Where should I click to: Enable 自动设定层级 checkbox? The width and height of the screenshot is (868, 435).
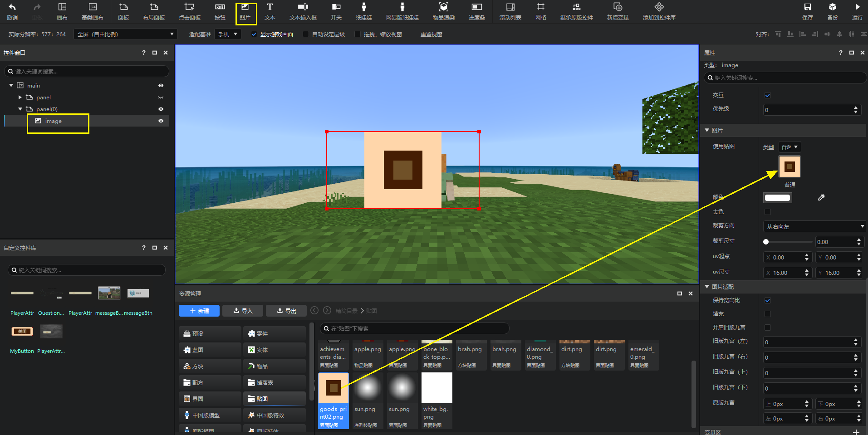[306, 34]
